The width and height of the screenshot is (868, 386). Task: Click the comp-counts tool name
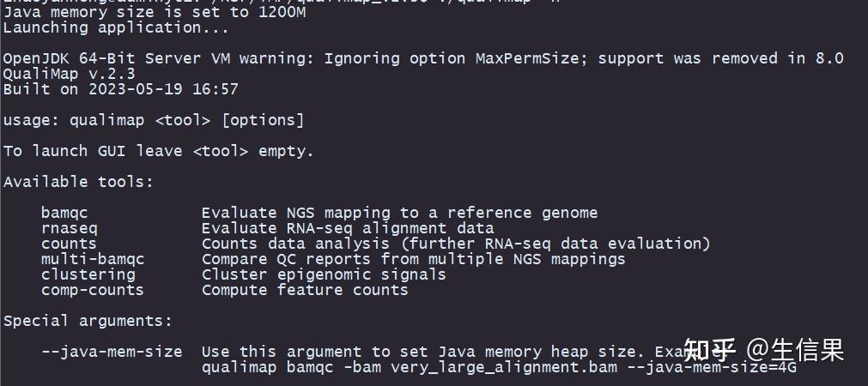click(93, 290)
